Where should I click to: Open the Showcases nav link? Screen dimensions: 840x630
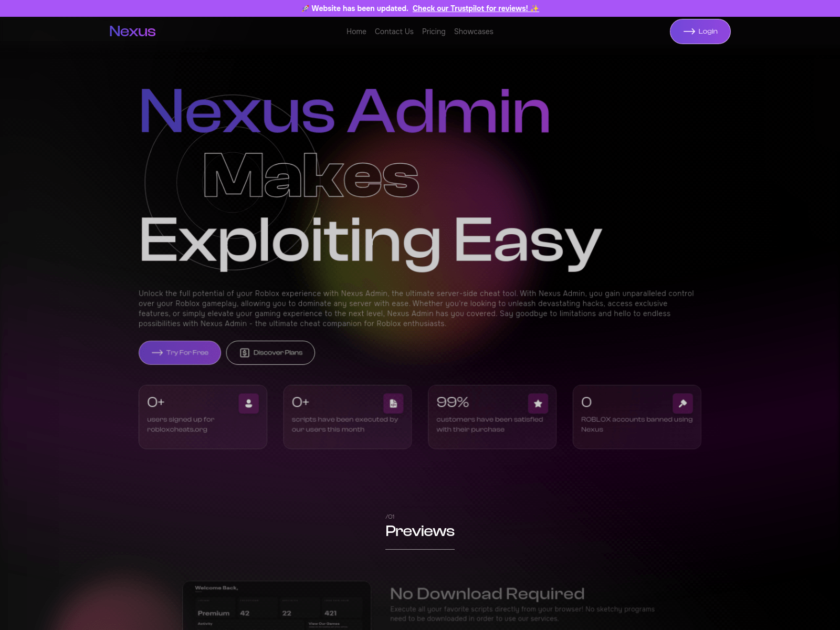pyautogui.click(x=474, y=31)
